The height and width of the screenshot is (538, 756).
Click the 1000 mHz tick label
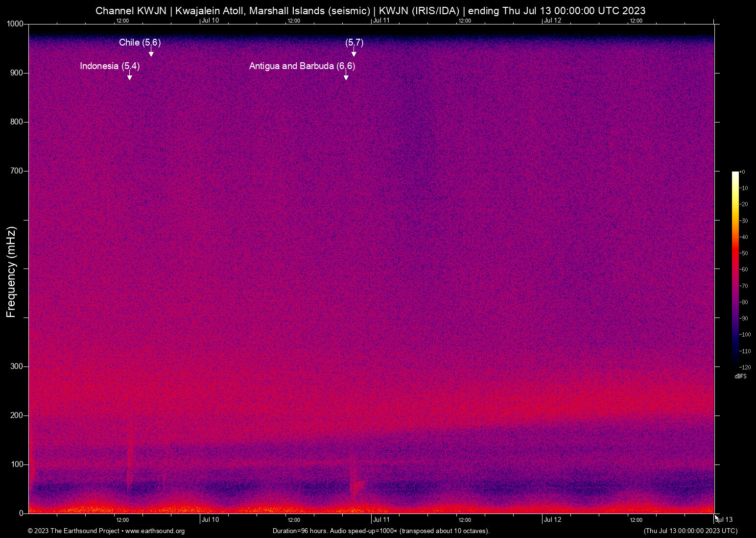coord(15,24)
